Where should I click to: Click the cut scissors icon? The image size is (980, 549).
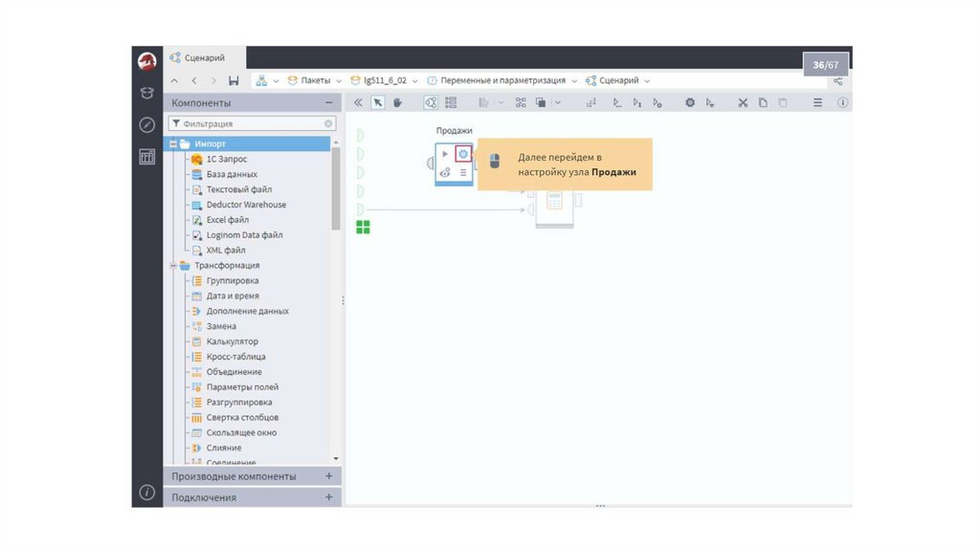(744, 102)
